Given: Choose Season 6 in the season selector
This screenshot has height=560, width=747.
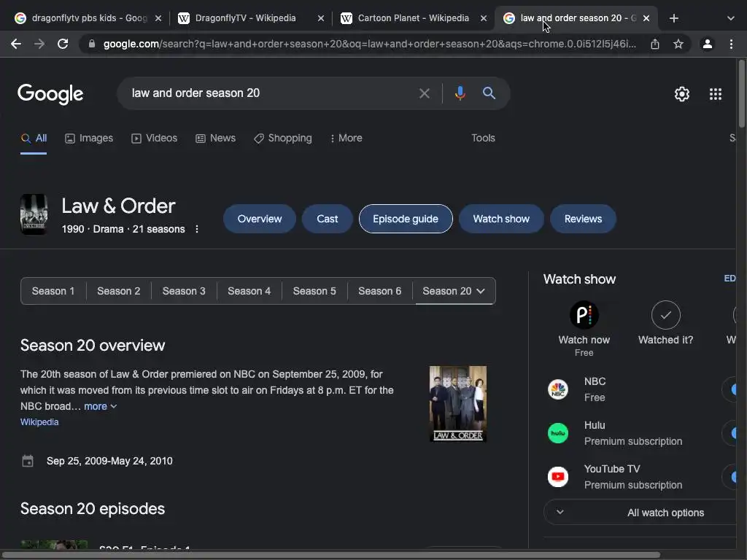Looking at the screenshot, I should click(379, 291).
